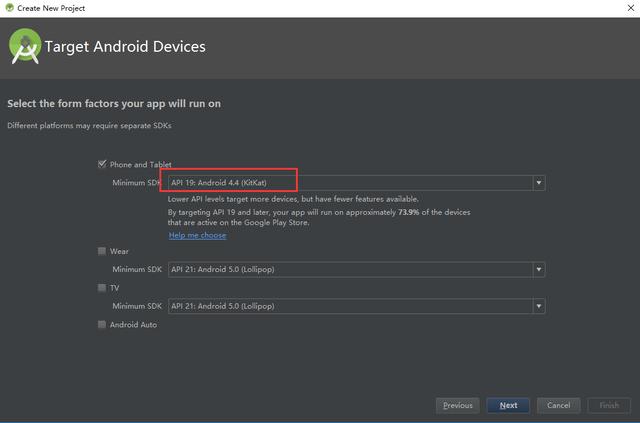This screenshot has height=423, width=640.
Task: Enable the Wear form factor checkbox
Action: point(102,251)
